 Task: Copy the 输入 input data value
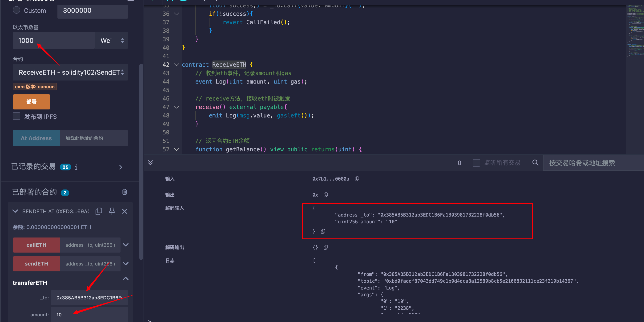pyautogui.click(x=357, y=179)
